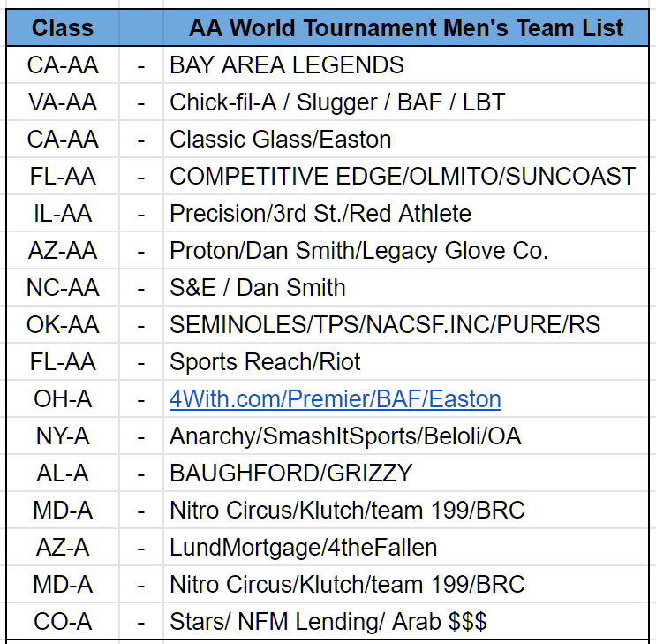Click the Classic Glass/Easton team cell
This screenshot has width=656, height=644.
[x=406, y=139]
